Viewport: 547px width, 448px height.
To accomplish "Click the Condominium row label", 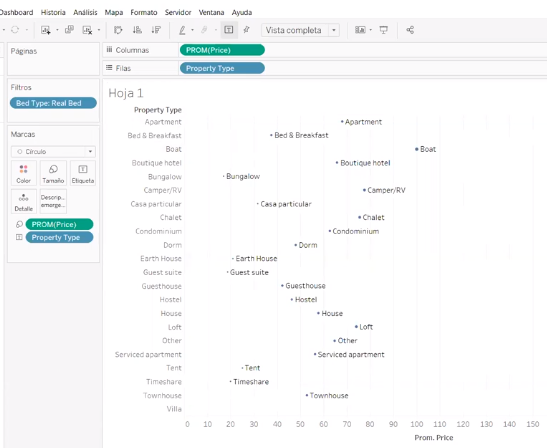I will click(159, 231).
